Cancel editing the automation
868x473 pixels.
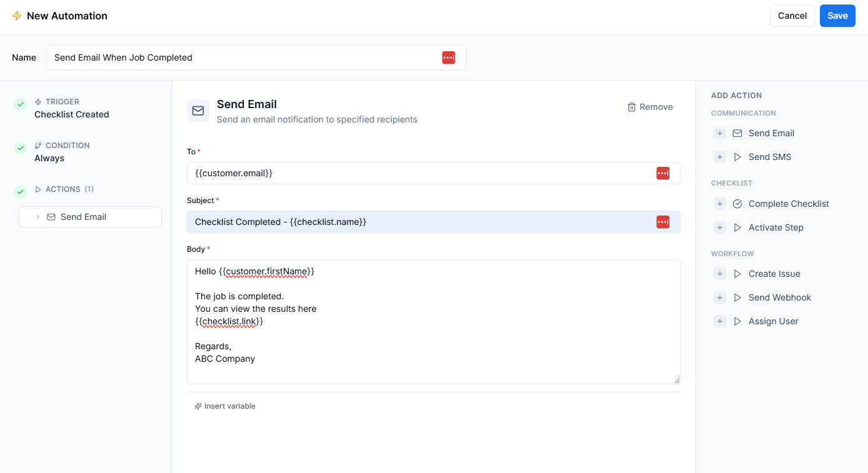click(792, 16)
